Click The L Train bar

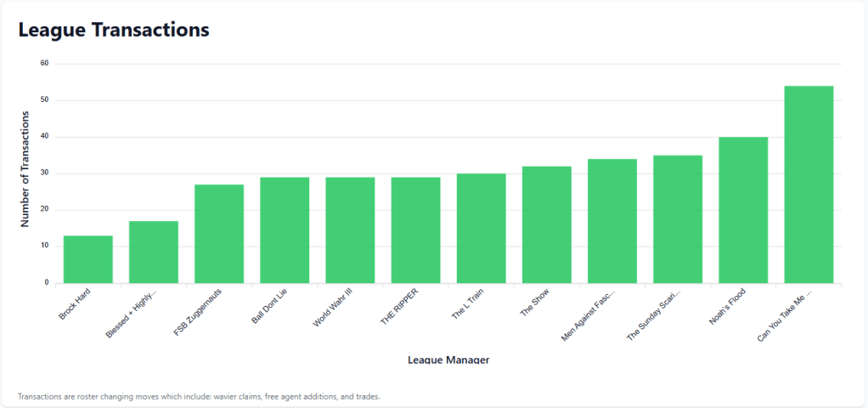(481, 229)
